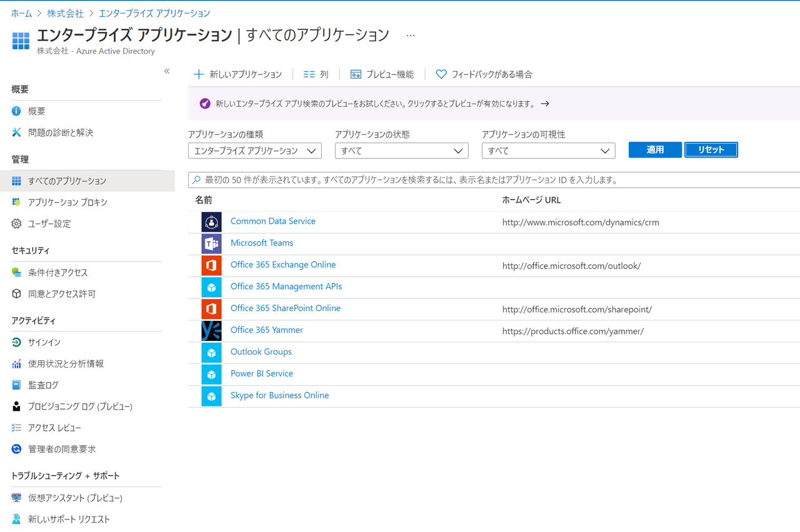This screenshot has height=532, width=800.
Task: Click the Power BI Service app icon
Action: pyautogui.click(x=211, y=375)
